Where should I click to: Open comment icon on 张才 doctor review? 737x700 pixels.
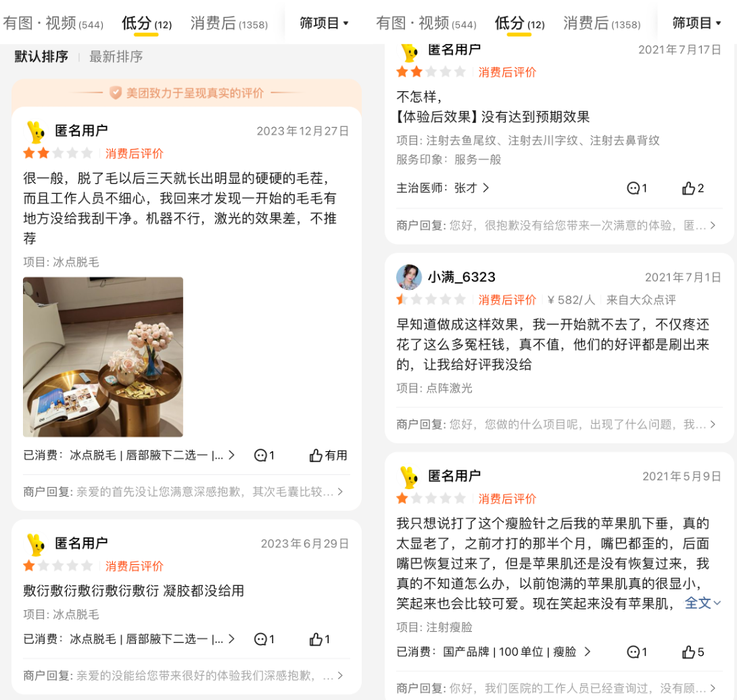[638, 189]
